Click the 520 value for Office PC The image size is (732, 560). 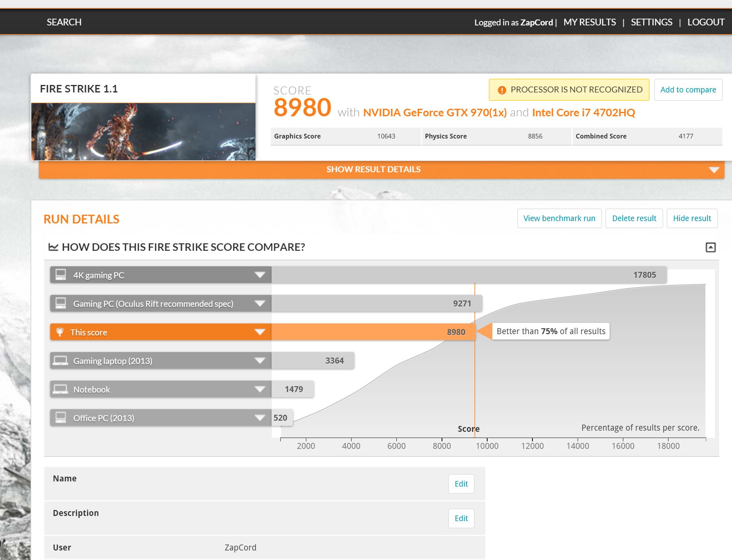coord(280,418)
